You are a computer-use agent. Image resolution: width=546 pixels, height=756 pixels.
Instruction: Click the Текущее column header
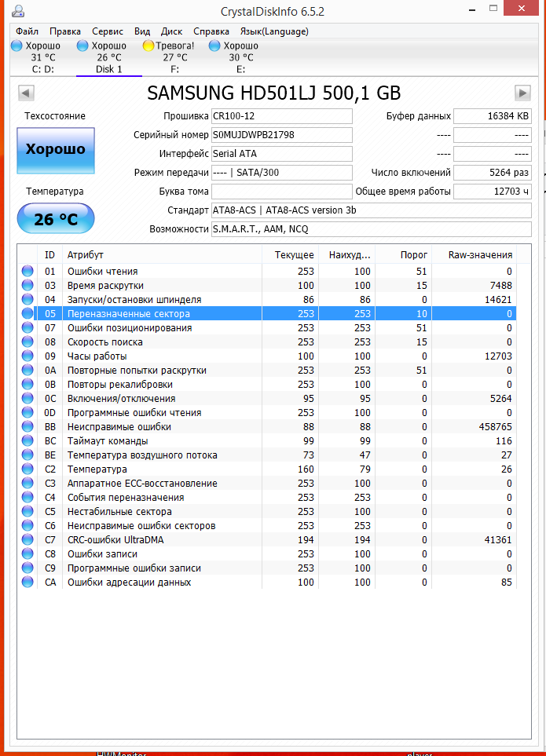291,254
